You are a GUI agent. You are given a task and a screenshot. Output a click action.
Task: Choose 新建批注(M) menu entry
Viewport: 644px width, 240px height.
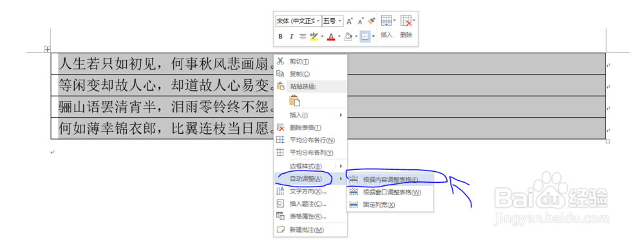310,229
